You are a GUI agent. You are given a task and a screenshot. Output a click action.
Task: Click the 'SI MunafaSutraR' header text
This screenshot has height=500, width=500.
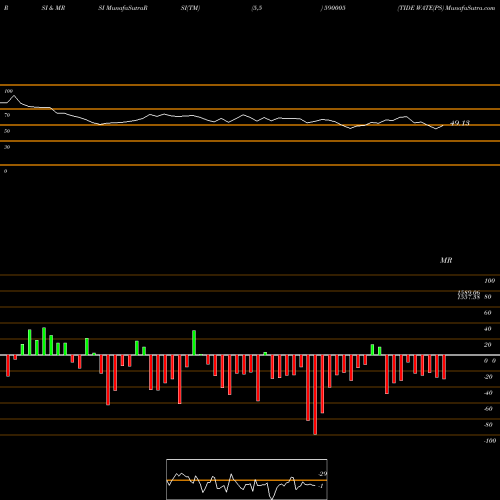(x=123, y=8)
